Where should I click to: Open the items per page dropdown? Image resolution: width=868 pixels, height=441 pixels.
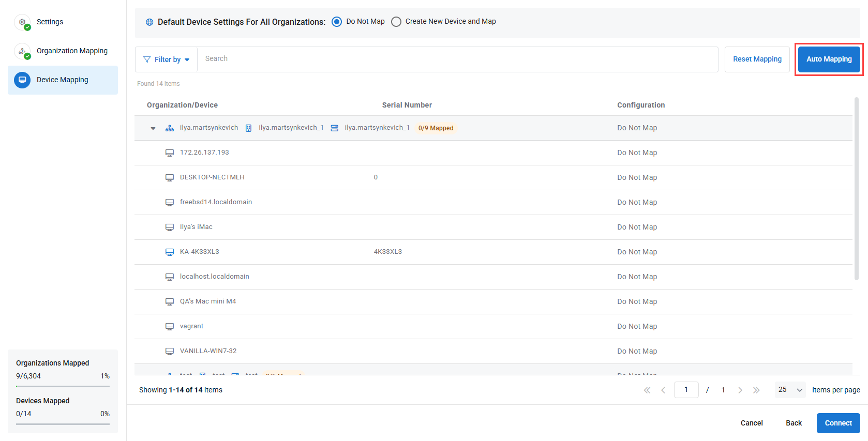coord(790,390)
